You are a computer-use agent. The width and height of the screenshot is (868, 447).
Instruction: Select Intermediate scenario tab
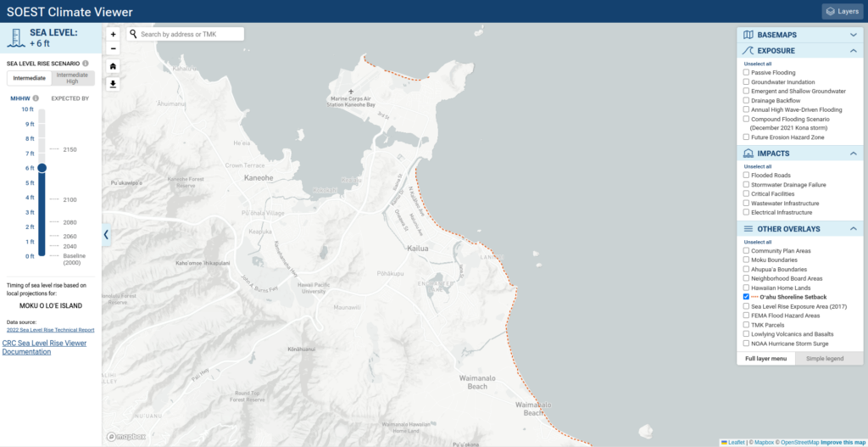[x=30, y=78]
